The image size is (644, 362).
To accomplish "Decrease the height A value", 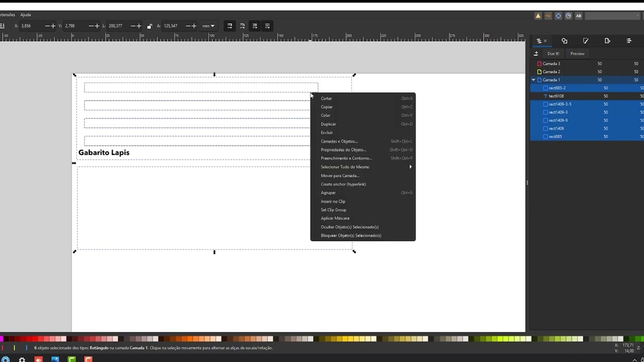I will click(x=188, y=26).
